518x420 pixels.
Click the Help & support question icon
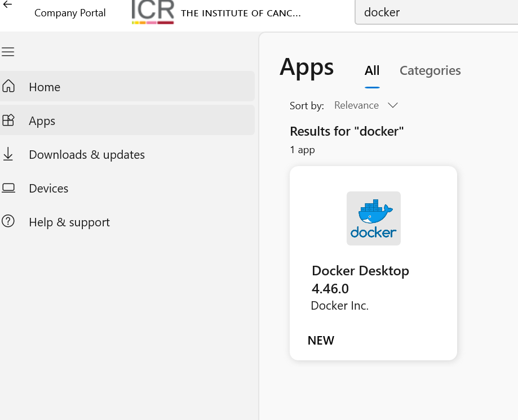tap(8, 221)
